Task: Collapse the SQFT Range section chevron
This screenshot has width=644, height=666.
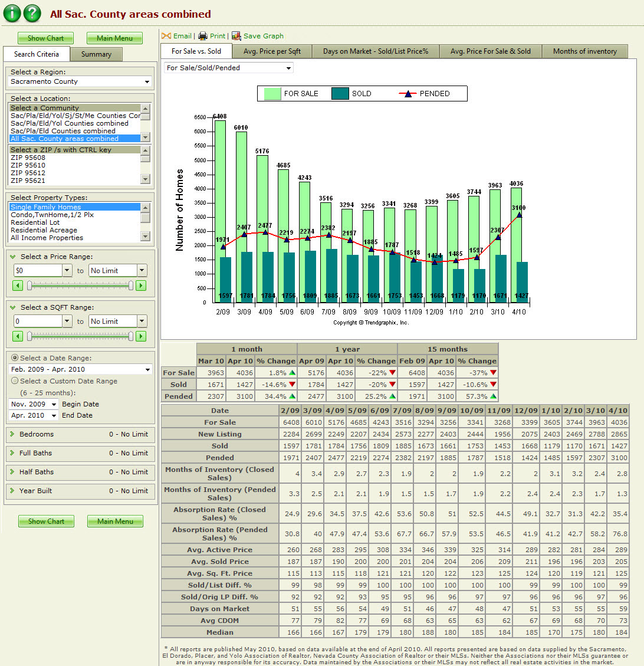Action: coord(13,307)
